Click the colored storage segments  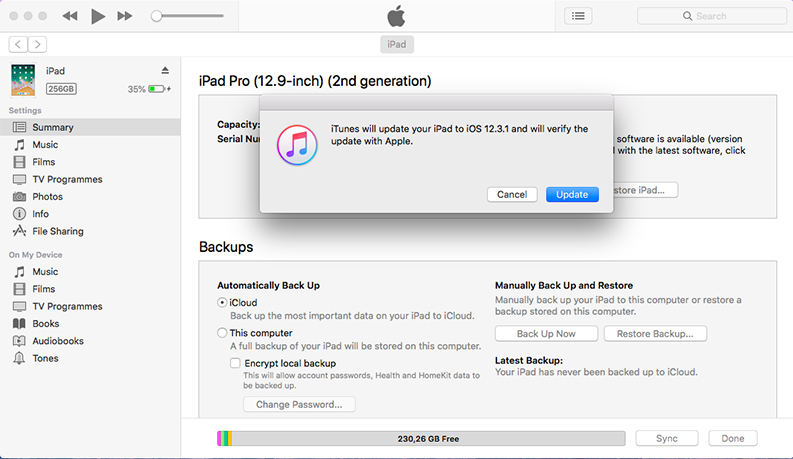point(225,439)
